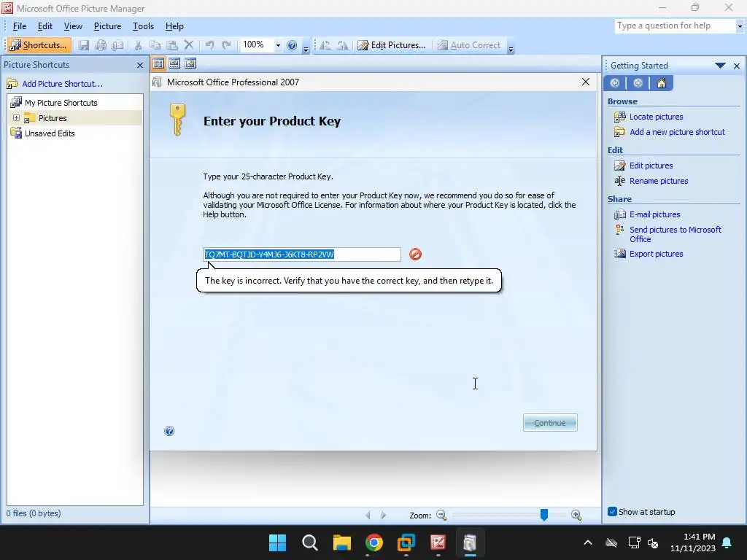The image size is (747, 560).
Task: Open the help question dropdown arrow
Action: (740, 26)
